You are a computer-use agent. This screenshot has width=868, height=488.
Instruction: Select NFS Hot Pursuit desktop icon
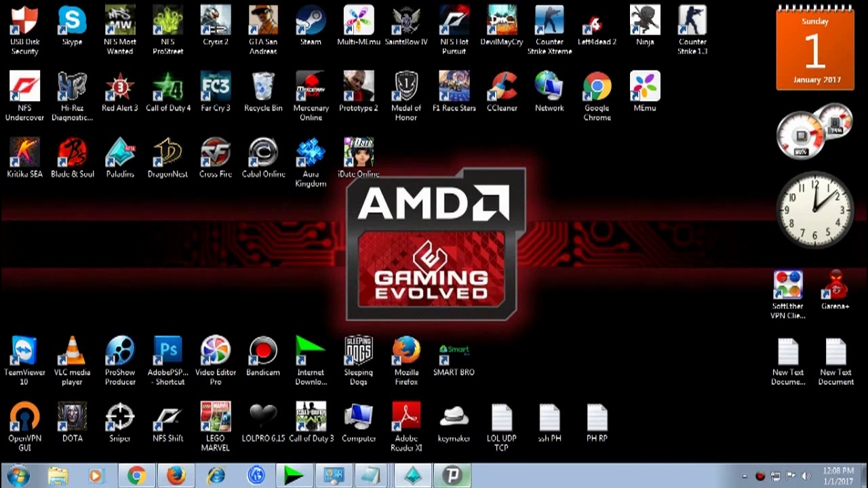pos(454,30)
